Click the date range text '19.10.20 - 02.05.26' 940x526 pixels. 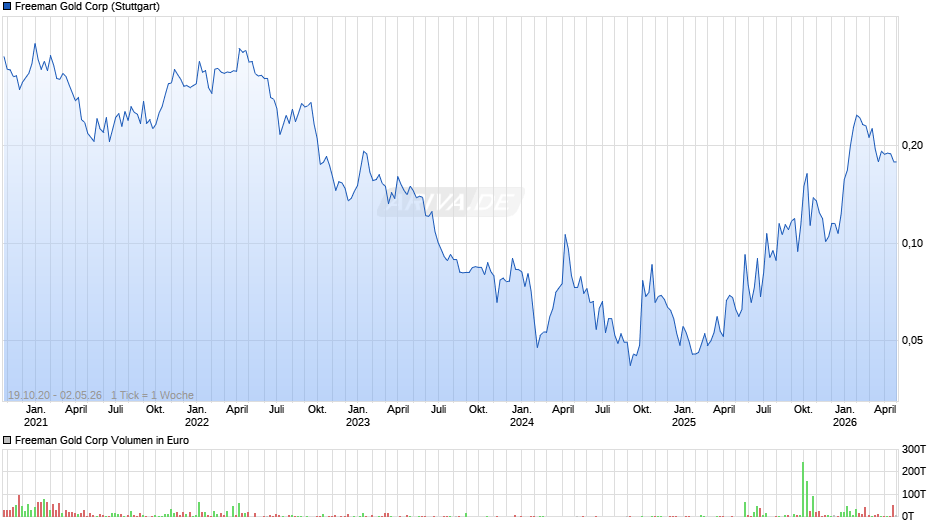coord(55,395)
